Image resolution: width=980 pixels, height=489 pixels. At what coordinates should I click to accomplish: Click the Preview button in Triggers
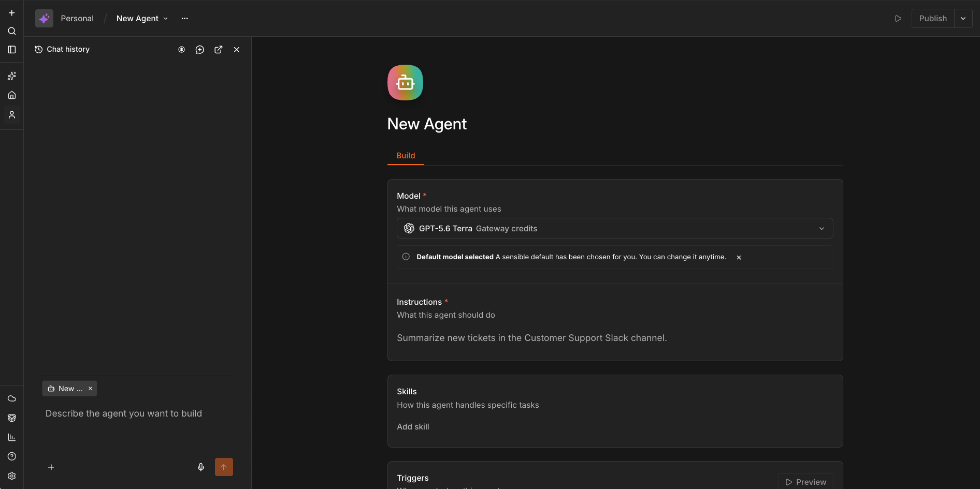click(x=805, y=482)
